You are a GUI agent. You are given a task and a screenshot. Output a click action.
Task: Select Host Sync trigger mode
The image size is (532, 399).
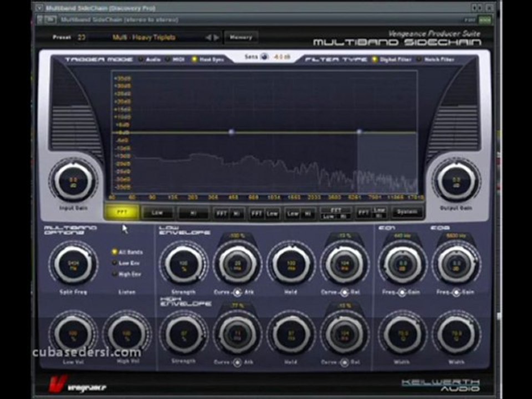coord(207,59)
